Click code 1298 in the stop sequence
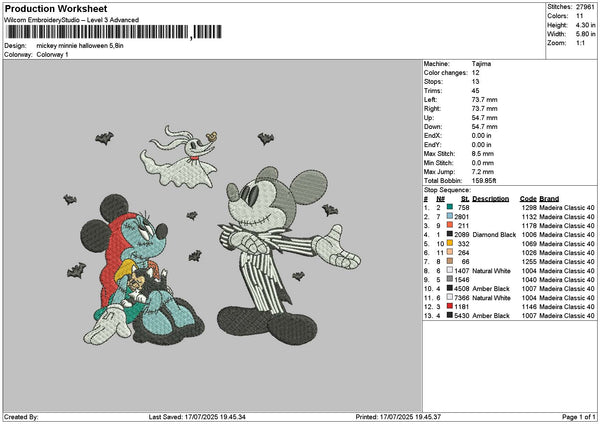The height and width of the screenshot is (424, 600). click(x=529, y=207)
